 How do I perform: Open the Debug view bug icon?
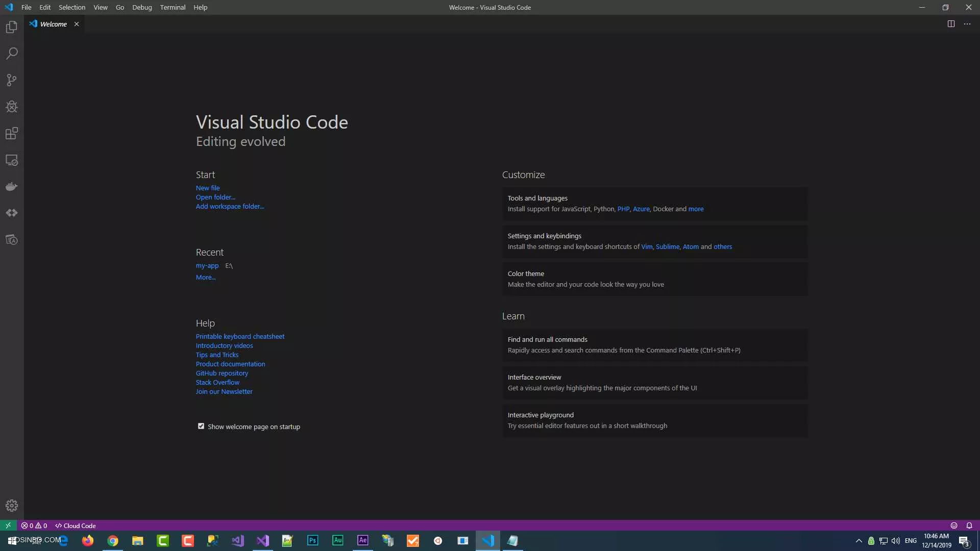pyautogui.click(x=12, y=107)
